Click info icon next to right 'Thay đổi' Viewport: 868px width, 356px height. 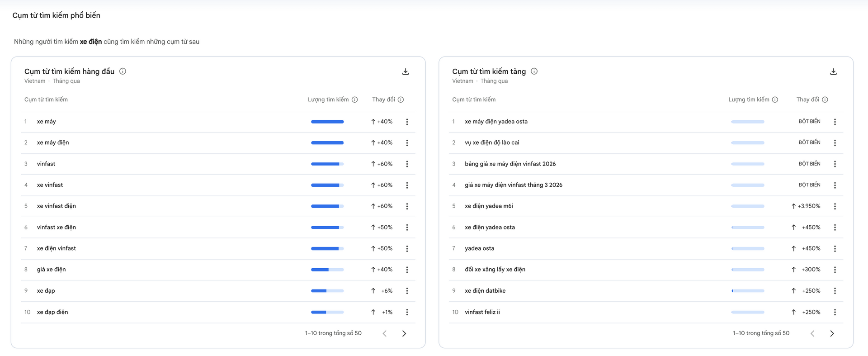point(825,100)
